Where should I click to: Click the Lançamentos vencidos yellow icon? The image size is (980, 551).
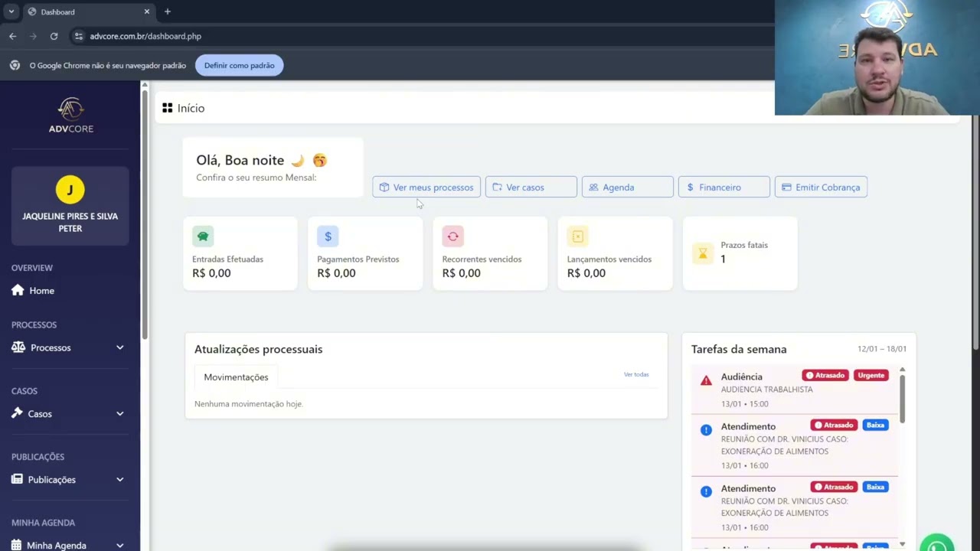pos(577,236)
